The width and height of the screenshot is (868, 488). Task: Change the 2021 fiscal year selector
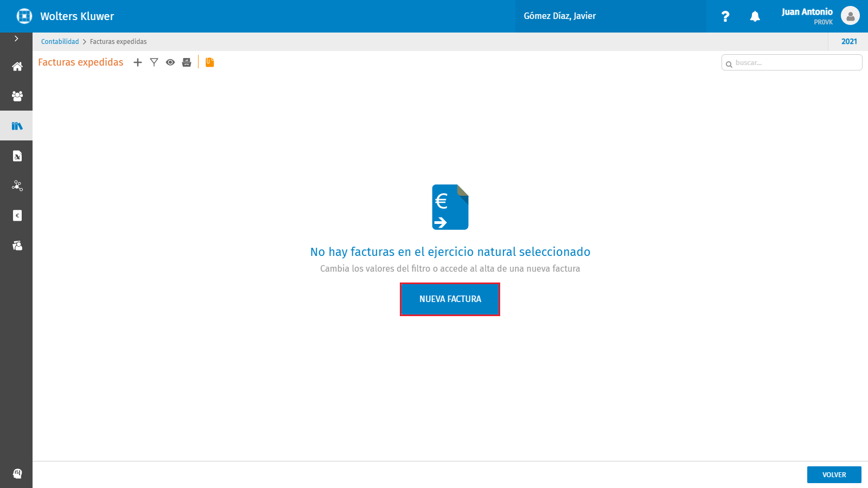point(849,41)
